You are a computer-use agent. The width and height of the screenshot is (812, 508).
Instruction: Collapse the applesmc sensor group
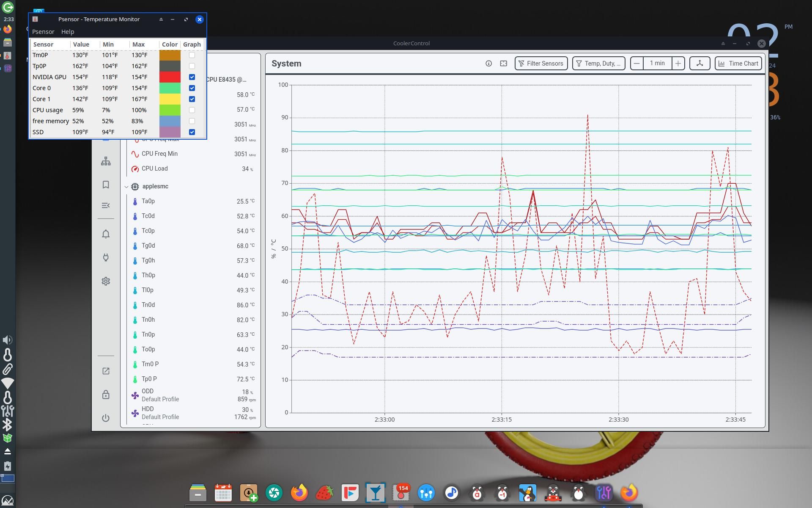126,186
